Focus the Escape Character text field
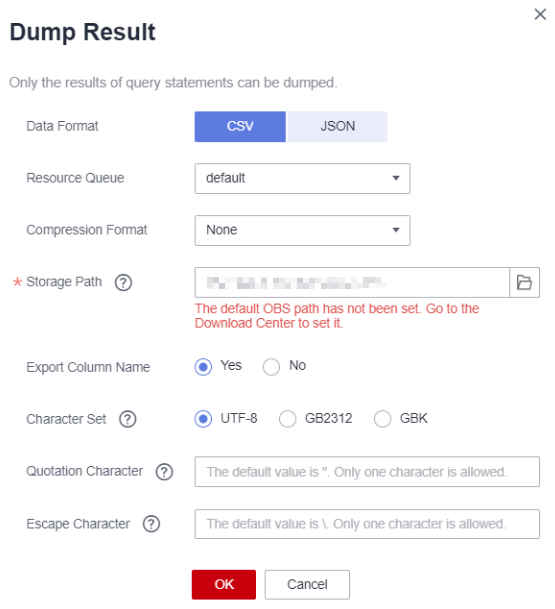 click(367, 524)
